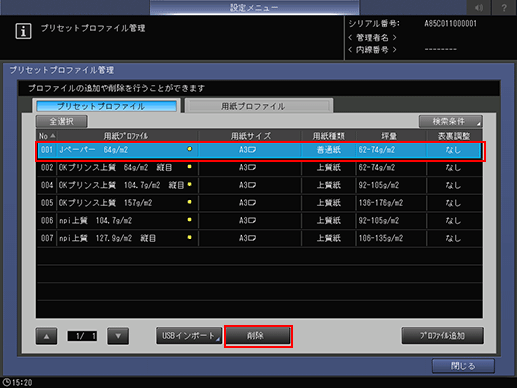The height and width of the screenshot is (388, 517).
Task: Click the page indicator 1/ 1 field
Action: [x=82, y=336]
